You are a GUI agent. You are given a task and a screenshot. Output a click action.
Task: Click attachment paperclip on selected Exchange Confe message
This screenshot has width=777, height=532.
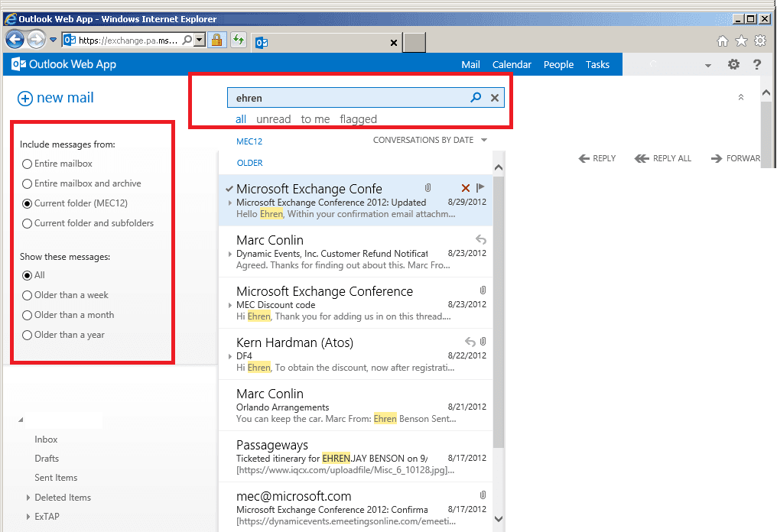click(x=428, y=188)
